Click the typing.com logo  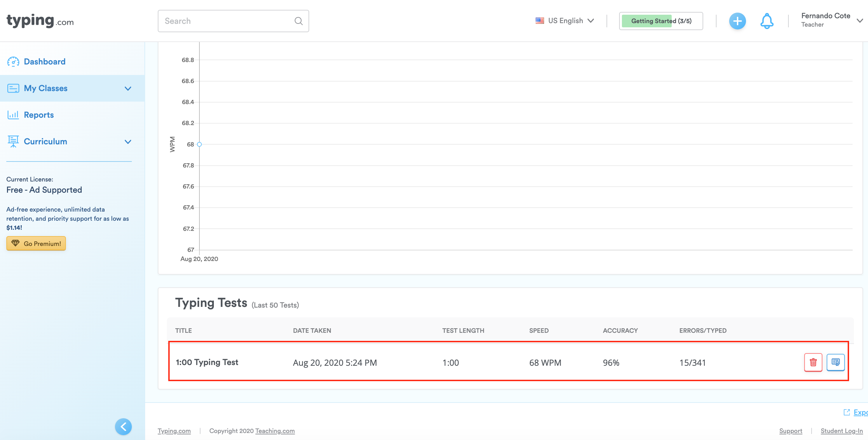40,21
